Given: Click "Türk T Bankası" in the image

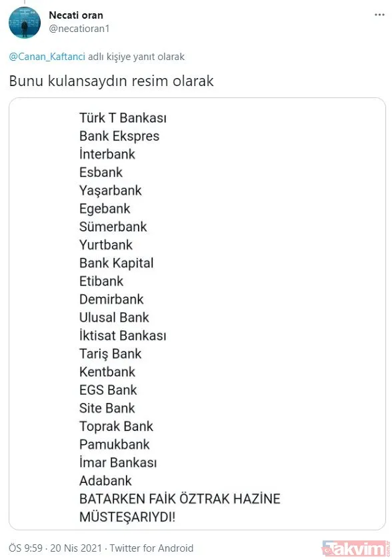Looking at the screenshot, I should click(x=124, y=117).
